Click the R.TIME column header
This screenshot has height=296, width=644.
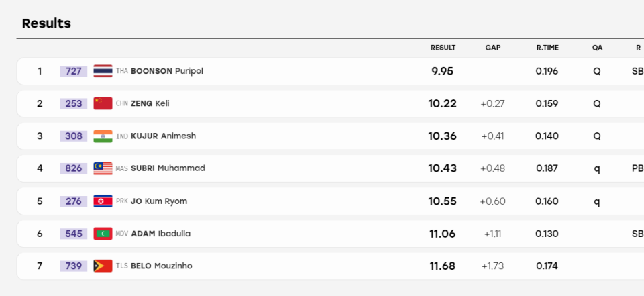pos(547,48)
